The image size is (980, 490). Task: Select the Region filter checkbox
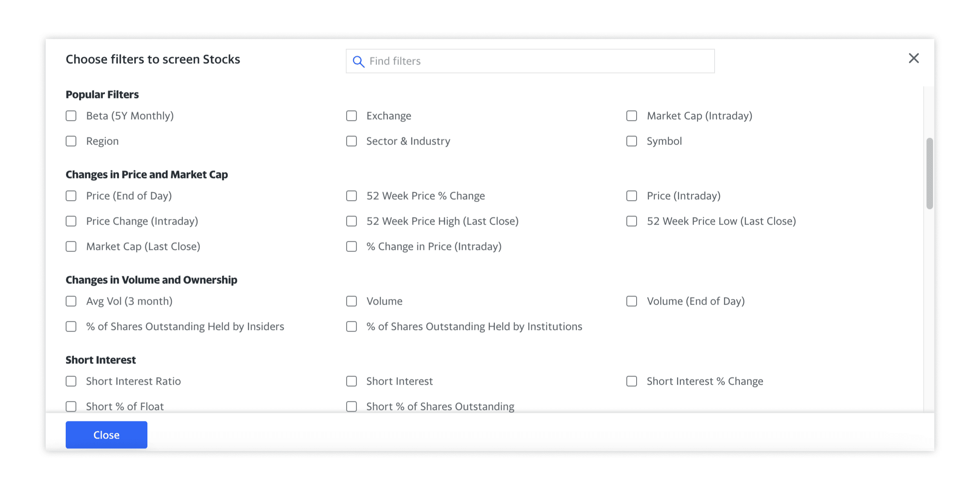[x=71, y=141]
